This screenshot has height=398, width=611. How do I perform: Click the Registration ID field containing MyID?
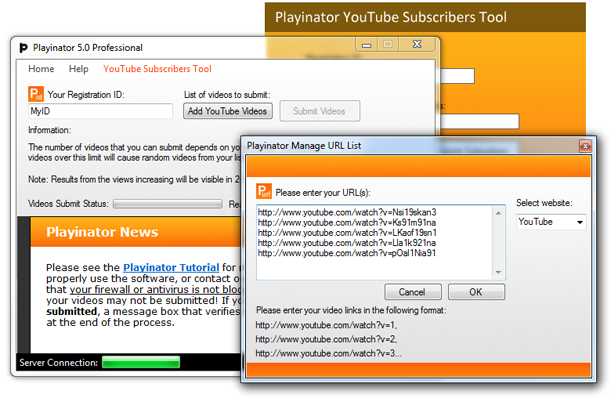point(100,111)
